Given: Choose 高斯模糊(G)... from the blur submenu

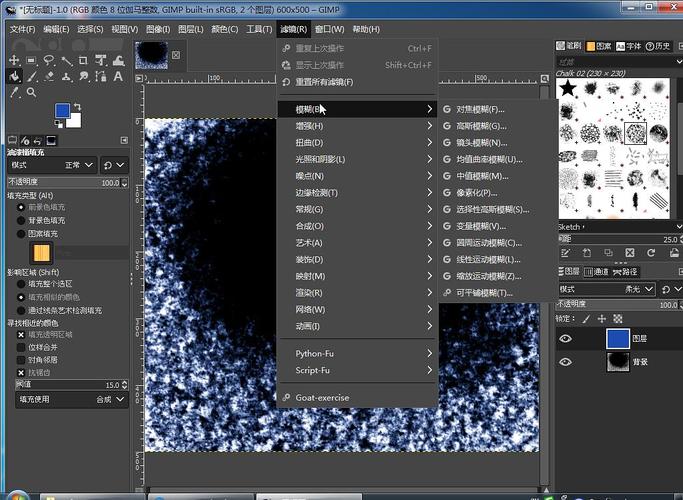Looking at the screenshot, I should tap(480, 126).
